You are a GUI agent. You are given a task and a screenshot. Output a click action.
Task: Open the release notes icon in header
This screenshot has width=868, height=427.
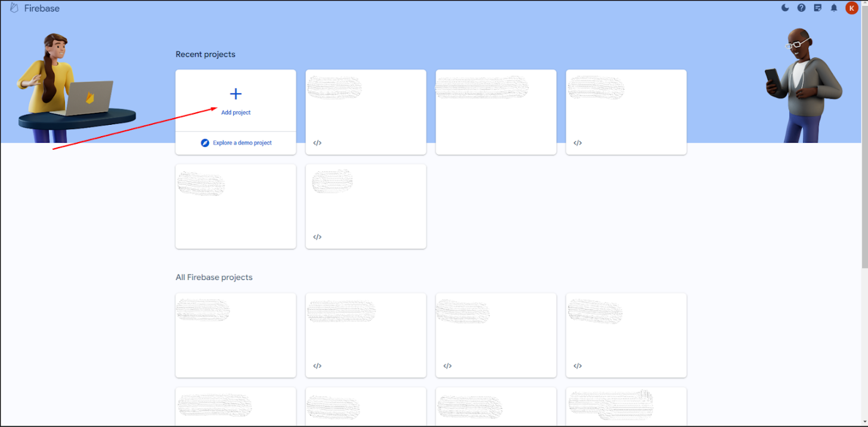[817, 8]
